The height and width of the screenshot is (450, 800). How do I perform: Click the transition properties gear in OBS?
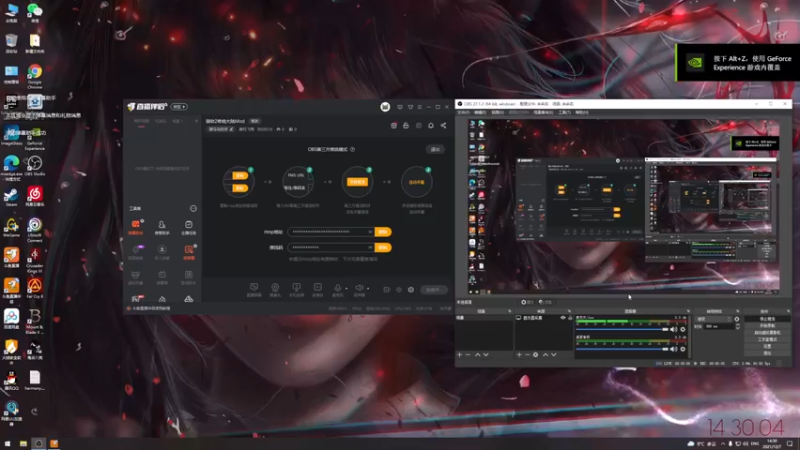click(x=737, y=319)
